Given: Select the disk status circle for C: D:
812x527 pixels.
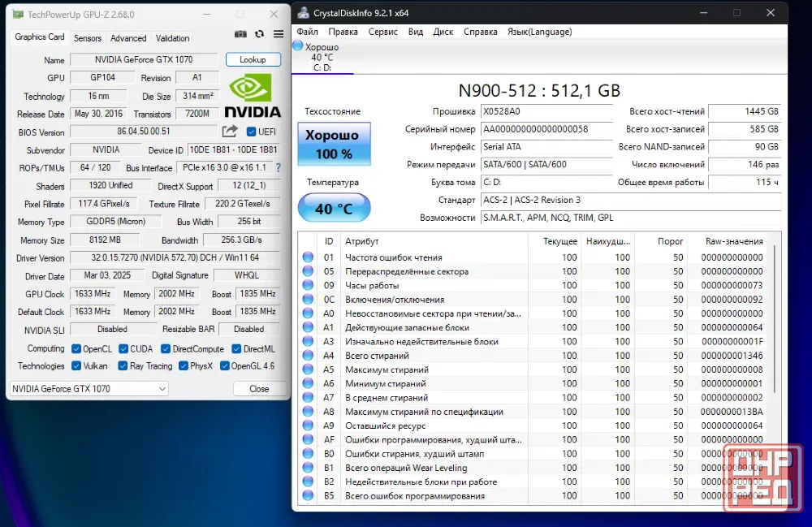Looking at the screenshot, I should [x=298, y=46].
